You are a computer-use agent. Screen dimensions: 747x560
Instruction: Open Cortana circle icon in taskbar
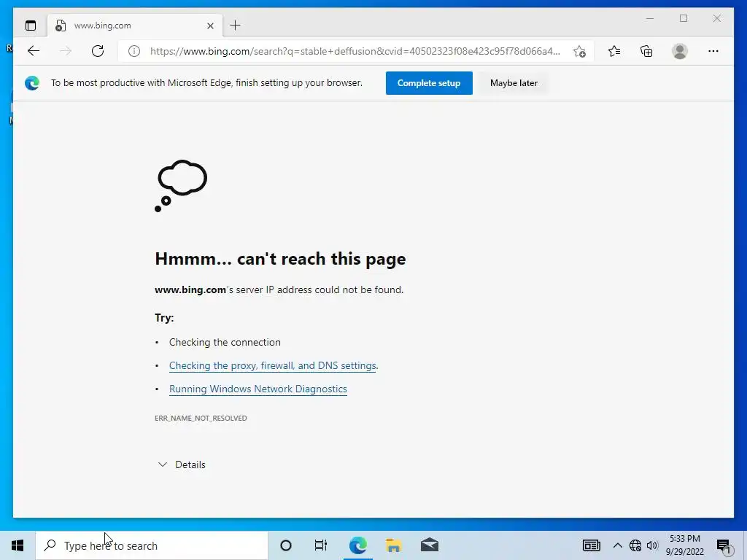(286, 545)
